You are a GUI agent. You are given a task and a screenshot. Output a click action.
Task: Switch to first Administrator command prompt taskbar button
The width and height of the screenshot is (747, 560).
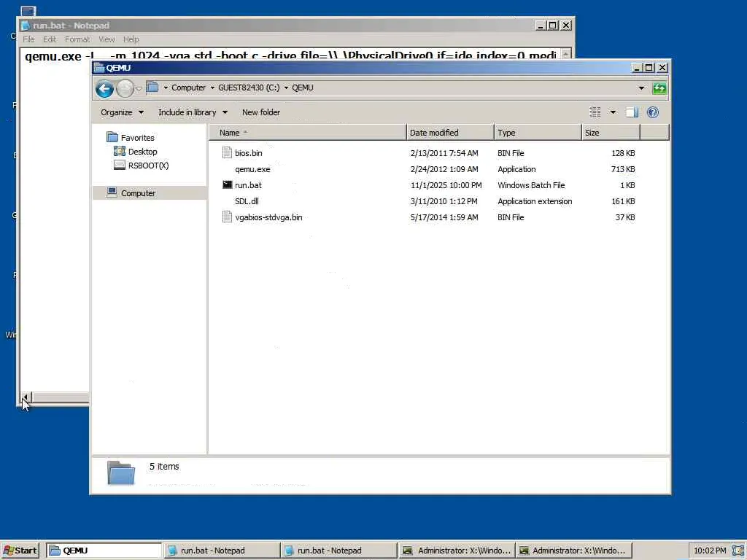tap(456, 551)
